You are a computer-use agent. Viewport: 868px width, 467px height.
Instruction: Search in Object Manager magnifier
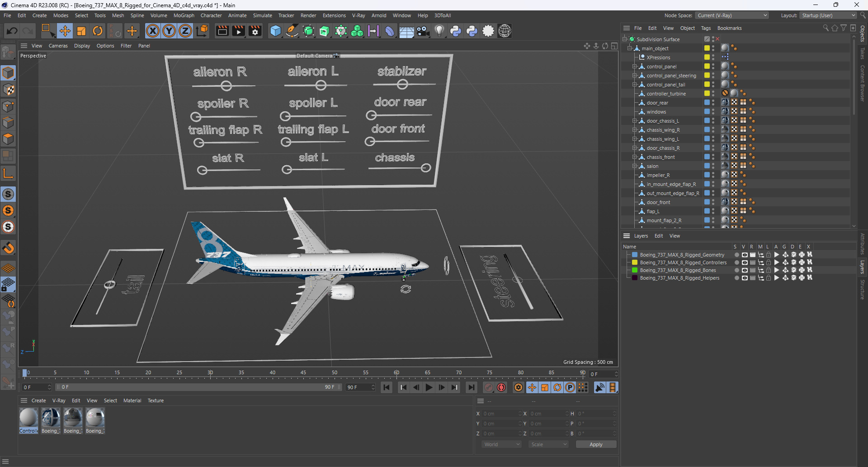pyautogui.click(x=826, y=28)
